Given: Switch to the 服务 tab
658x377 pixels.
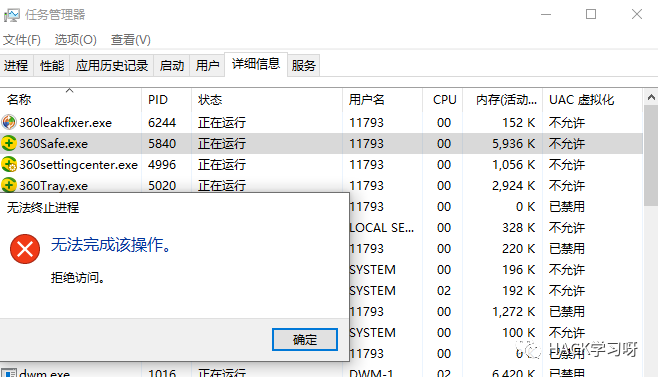Looking at the screenshot, I should click(303, 65).
